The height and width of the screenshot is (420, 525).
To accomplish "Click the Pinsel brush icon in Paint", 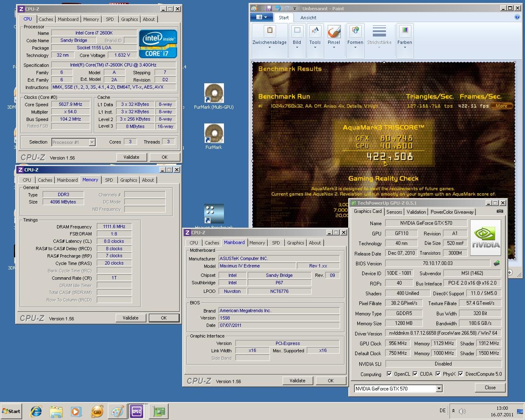I will [x=334, y=32].
